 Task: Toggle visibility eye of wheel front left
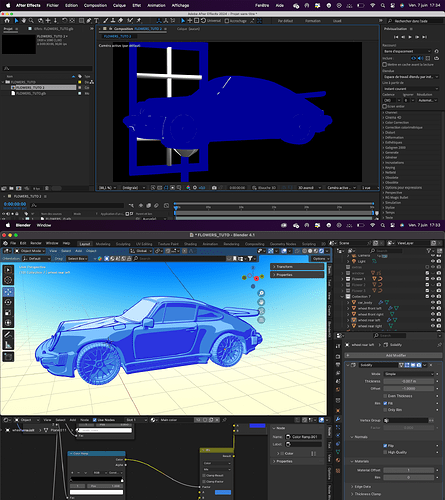coord(433,308)
